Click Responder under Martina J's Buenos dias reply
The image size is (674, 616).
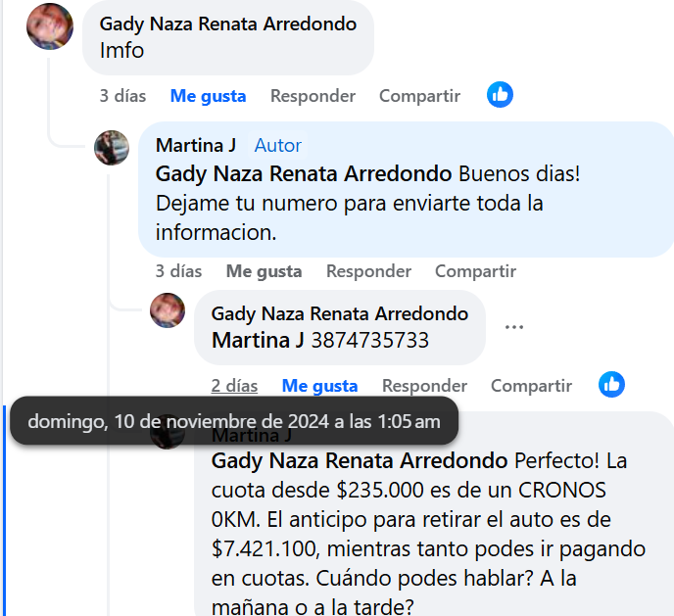tap(368, 271)
